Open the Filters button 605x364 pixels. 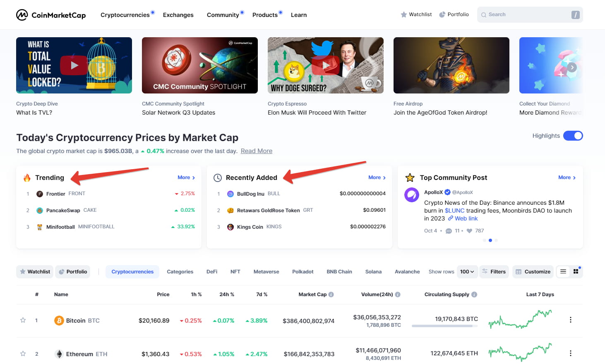(494, 272)
